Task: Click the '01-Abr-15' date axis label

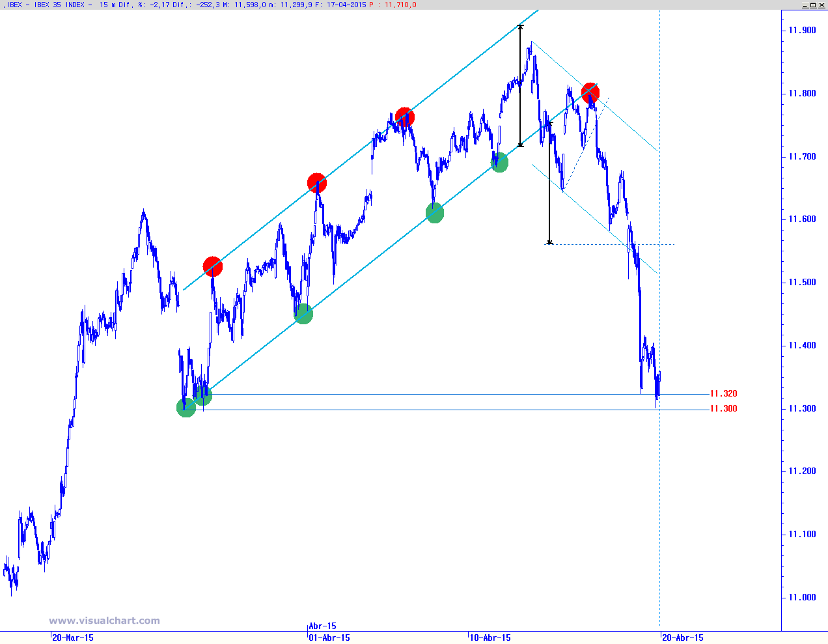Action: (329, 637)
